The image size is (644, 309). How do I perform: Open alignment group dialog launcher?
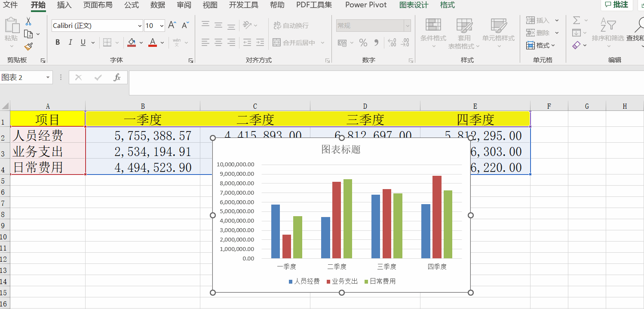coord(327,61)
